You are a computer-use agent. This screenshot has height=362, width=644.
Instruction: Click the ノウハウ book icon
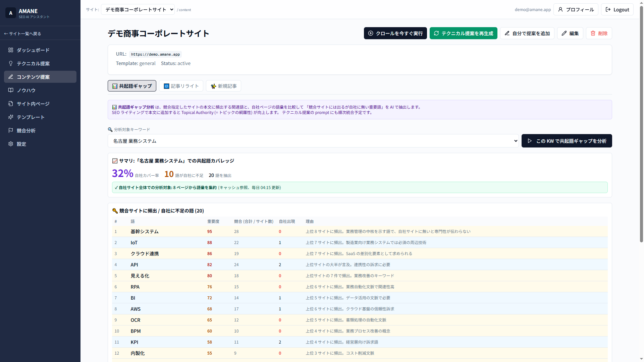[x=11, y=90]
